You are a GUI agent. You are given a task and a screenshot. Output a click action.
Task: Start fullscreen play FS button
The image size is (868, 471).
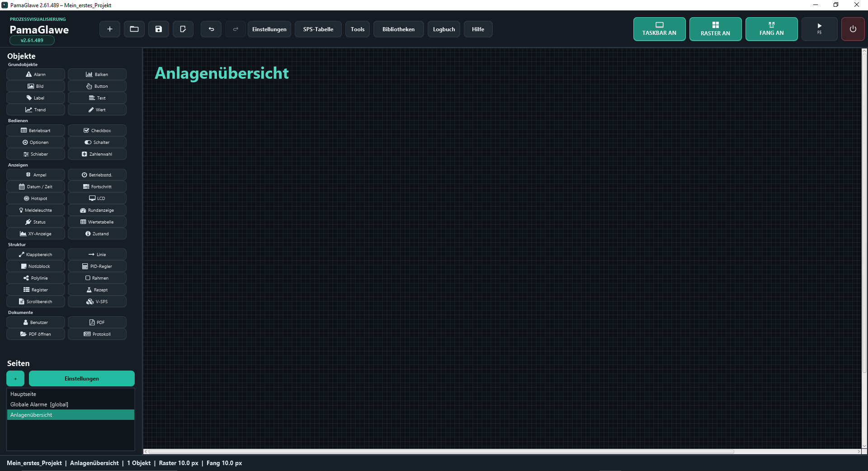pos(819,29)
